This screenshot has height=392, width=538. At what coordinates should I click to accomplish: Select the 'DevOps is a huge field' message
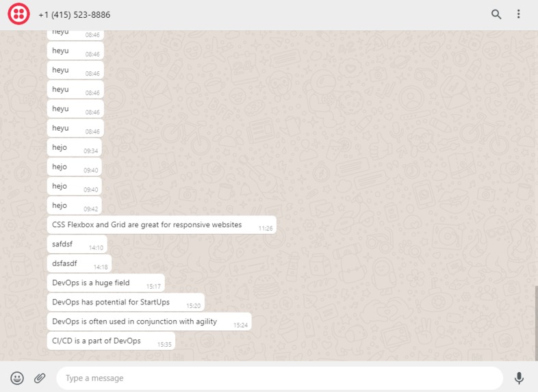click(x=105, y=283)
